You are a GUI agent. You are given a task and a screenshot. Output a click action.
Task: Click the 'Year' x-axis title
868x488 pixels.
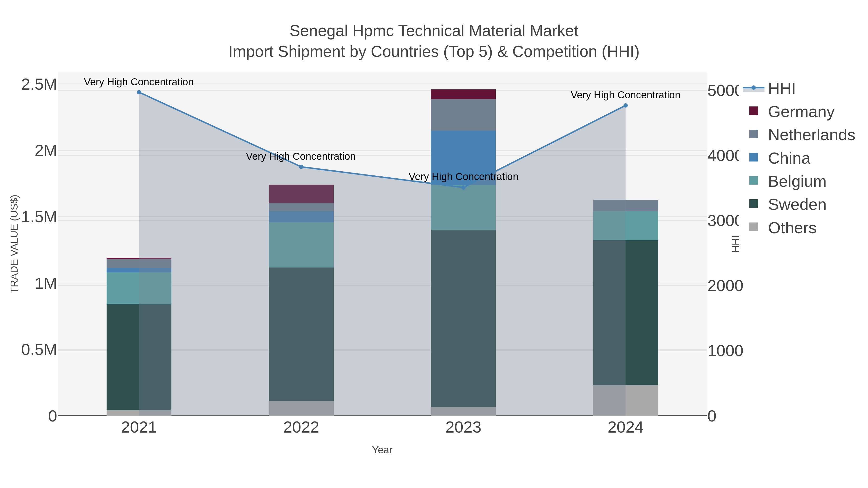pyautogui.click(x=382, y=450)
